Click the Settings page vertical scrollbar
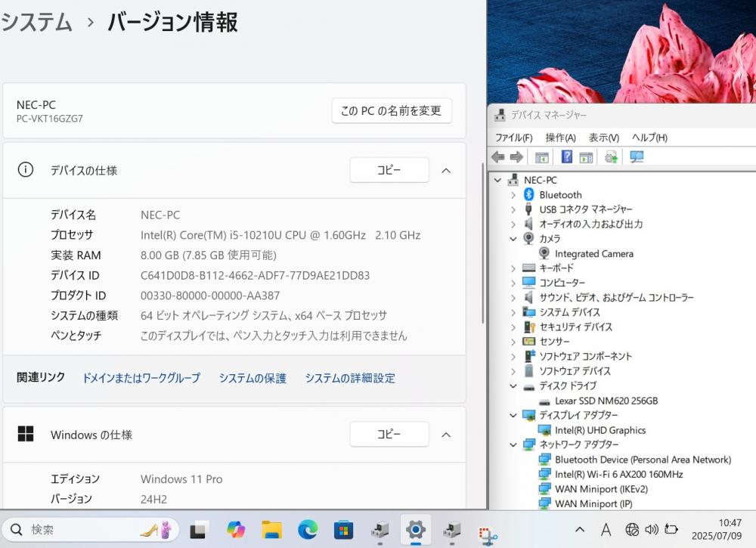The height and width of the screenshot is (548, 756). pyautogui.click(x=482, y=243)
